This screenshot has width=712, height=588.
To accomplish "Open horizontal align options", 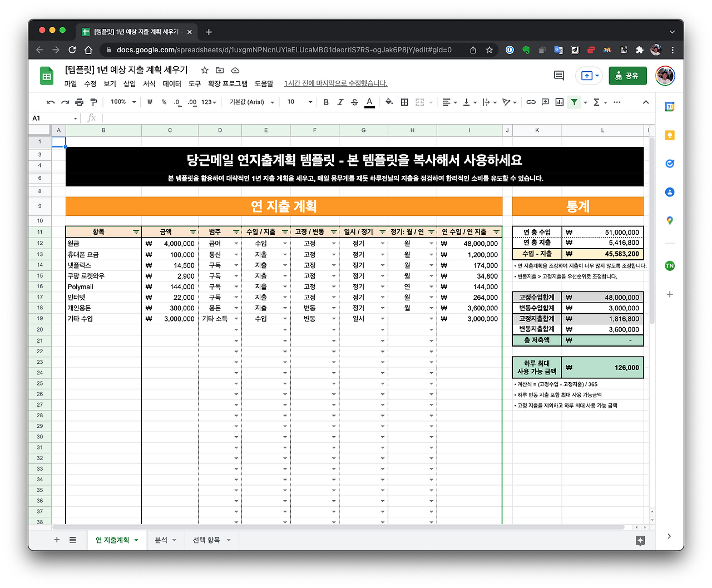I will pyautogui.click(x=449, y=102).
